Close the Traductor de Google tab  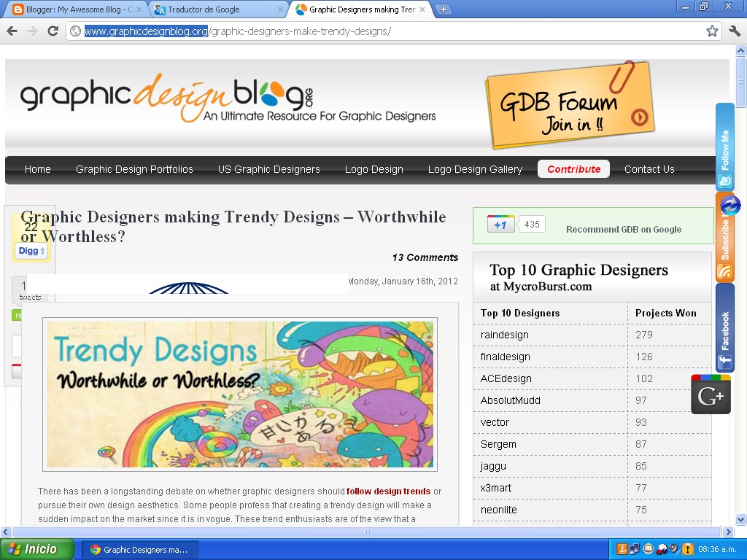(x=281, y=9)
